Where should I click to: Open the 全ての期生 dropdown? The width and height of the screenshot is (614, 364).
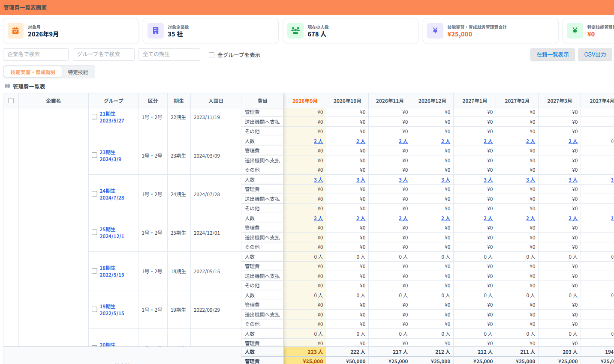pyautogui.click(x=169, y=54)
